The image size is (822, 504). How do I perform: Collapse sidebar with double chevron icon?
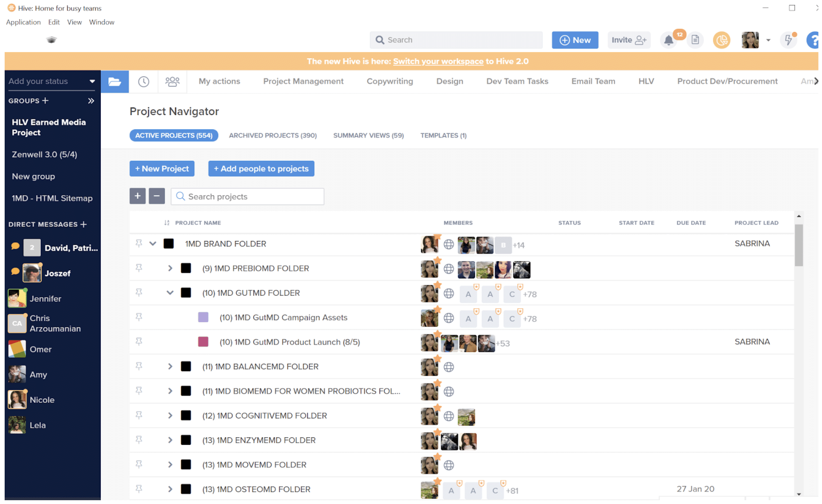91,101
